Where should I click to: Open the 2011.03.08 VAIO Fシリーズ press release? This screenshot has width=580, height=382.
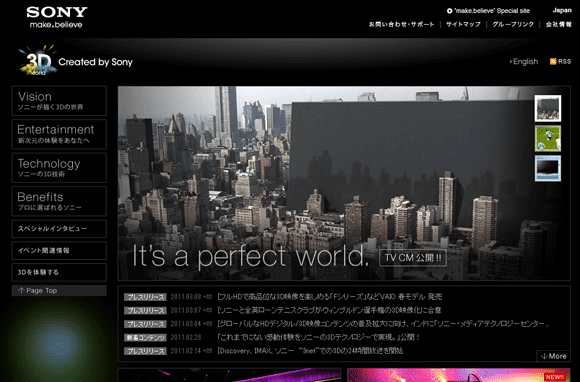[x=329, y=297]
